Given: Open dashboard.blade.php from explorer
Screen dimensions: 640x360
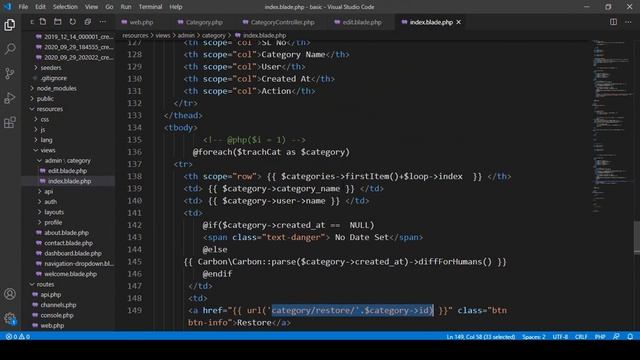Looking at the screenshot, I should tap(73, 253).
